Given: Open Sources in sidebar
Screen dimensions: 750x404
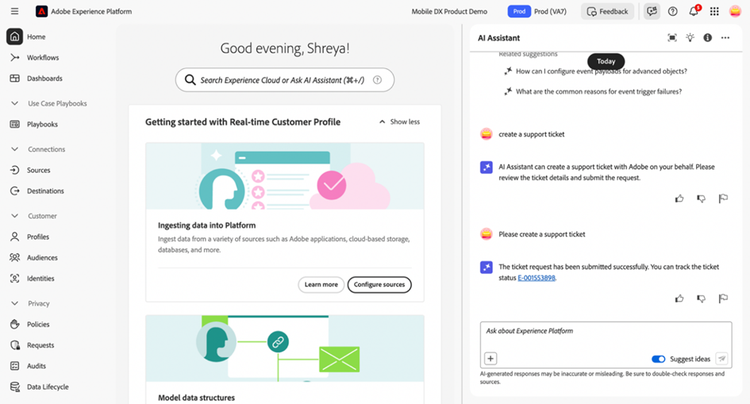Looking at the screenshot, I should (x=30, y=170).
